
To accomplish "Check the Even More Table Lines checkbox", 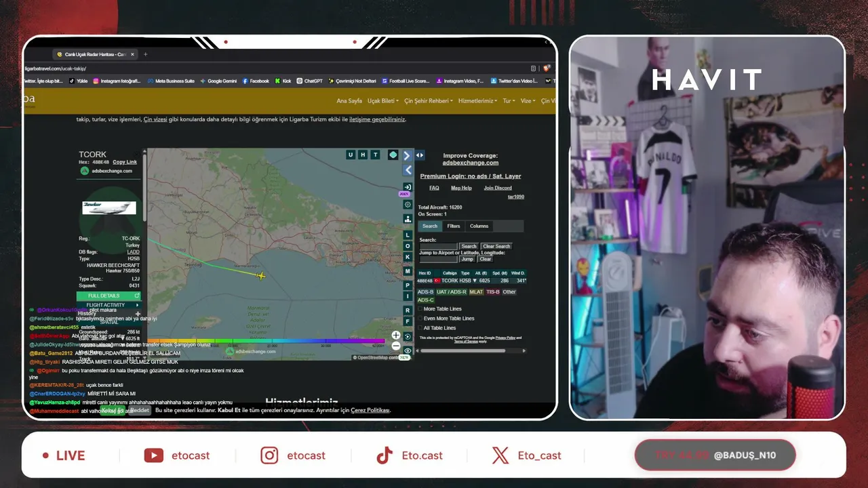I will click(420, 319).
